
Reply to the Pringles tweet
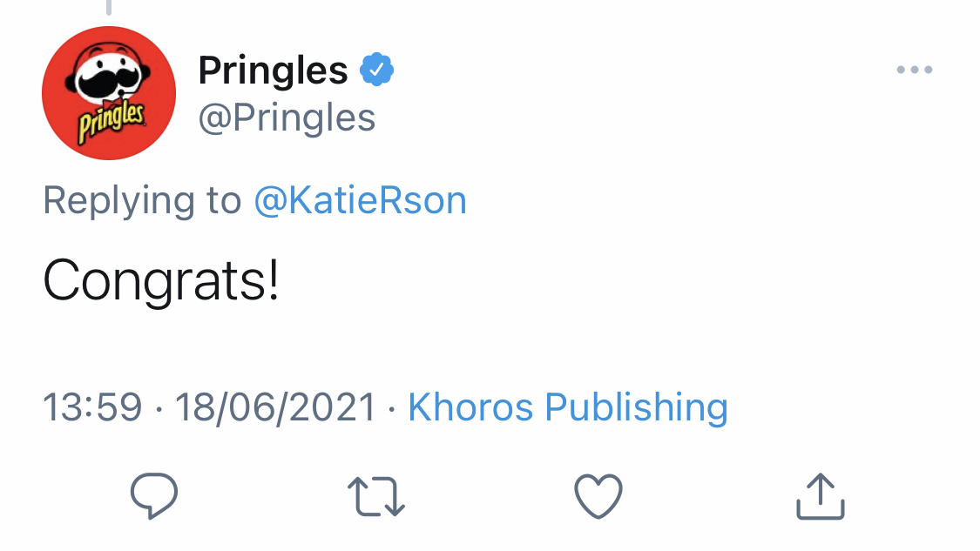click(154, 497)
